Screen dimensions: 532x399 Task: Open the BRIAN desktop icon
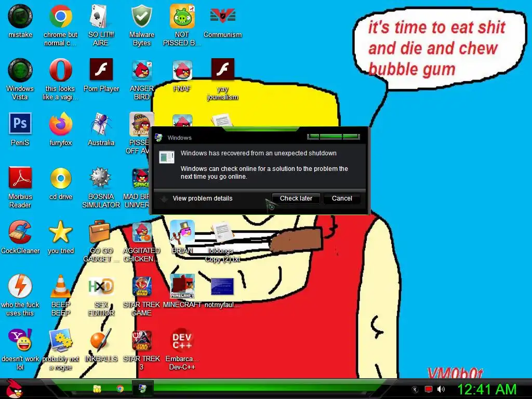182,237
